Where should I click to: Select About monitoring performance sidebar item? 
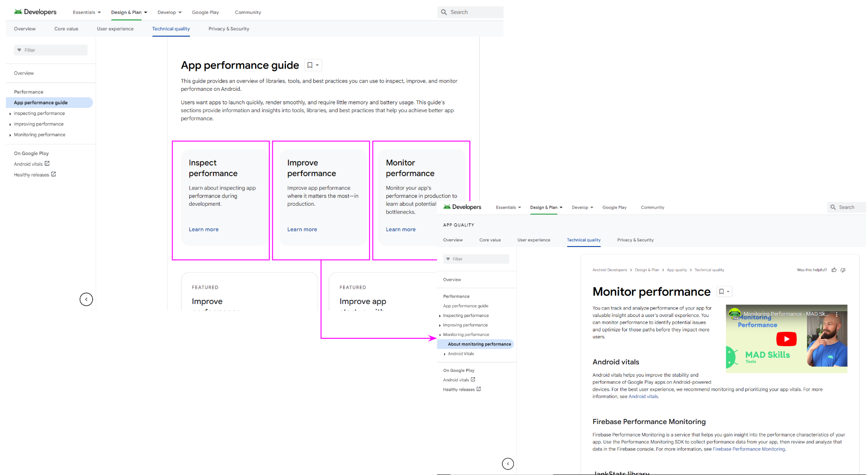coord(475,344)
